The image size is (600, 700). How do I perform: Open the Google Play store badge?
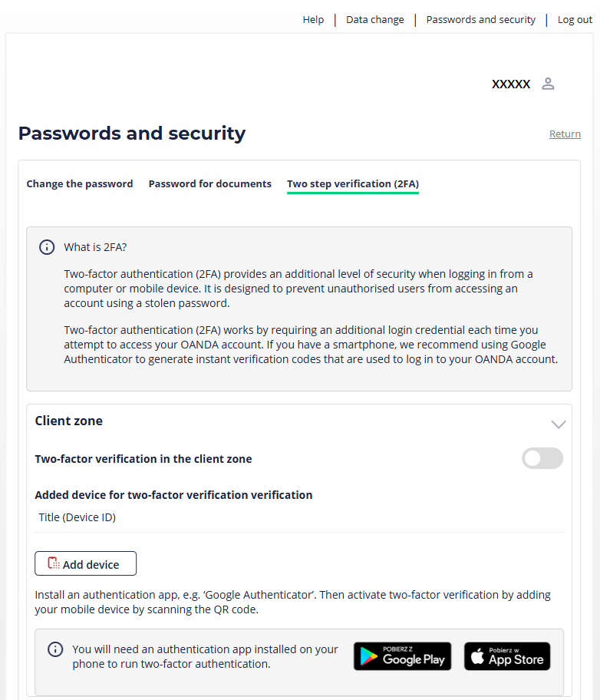(402, 656)
